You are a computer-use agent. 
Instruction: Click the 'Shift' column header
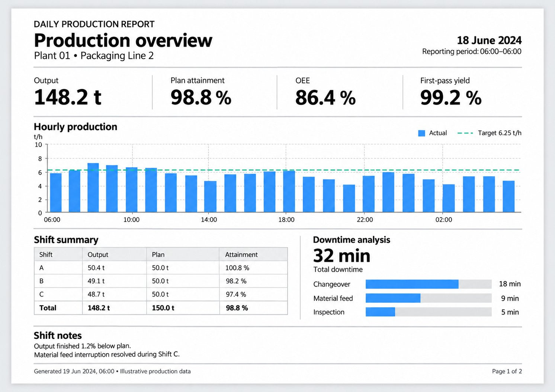click(46, 255)
